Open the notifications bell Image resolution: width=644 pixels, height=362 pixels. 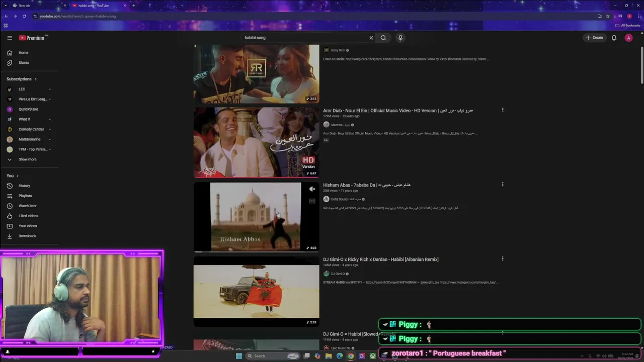(614, 38)
